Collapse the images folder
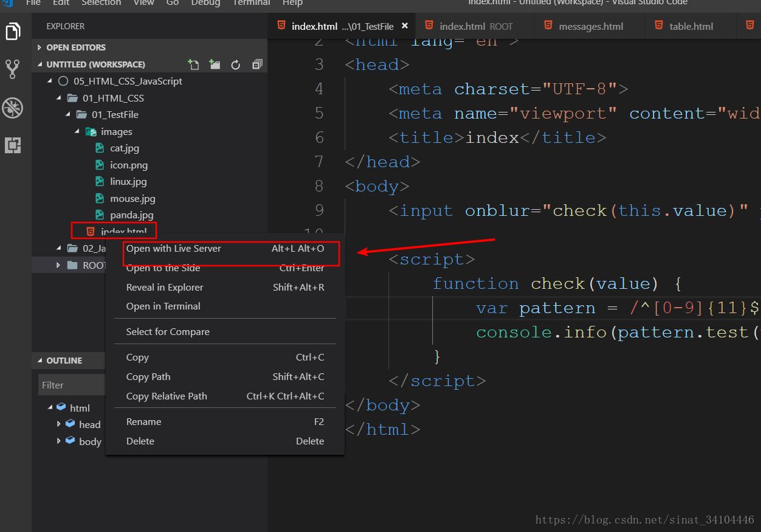 coord(77,131)
